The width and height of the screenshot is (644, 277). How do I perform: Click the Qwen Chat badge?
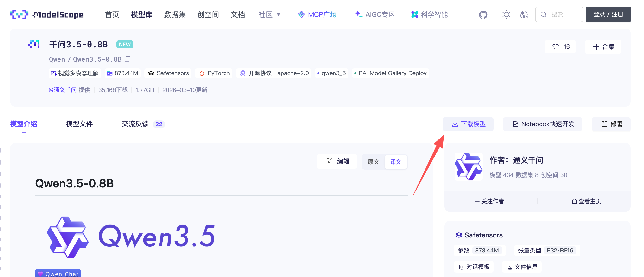pyautogui.click(x=58, y=273)
